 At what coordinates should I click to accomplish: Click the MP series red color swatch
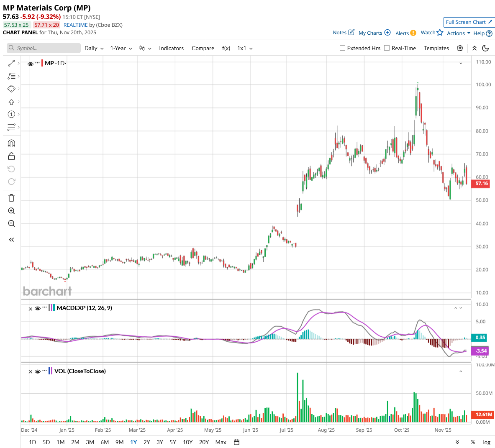(42, 63)
